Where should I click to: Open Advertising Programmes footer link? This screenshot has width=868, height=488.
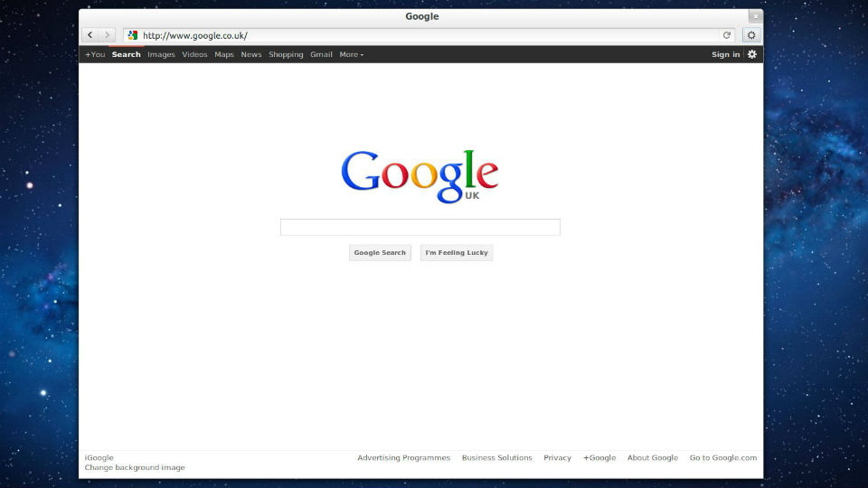coord(403,457)
